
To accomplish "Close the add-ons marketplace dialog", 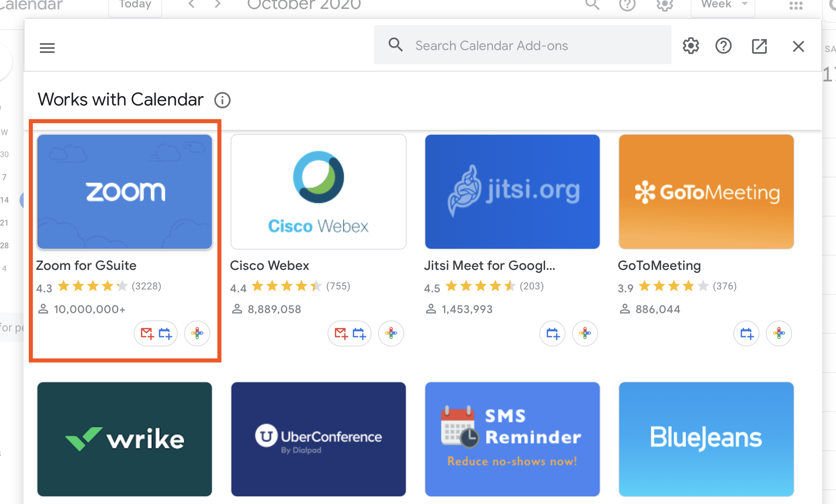I will [x=799, y=46].
